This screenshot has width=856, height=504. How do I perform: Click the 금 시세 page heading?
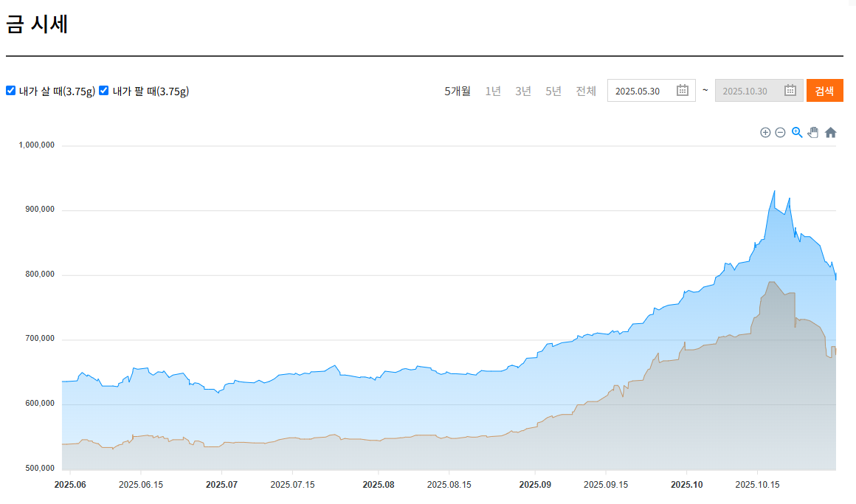37,24
